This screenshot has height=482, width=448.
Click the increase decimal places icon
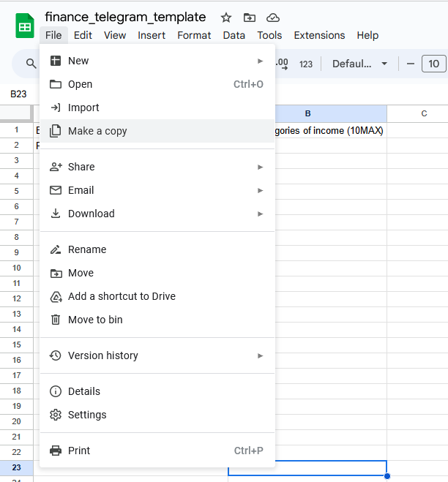pyautogui.click(x=282, y=64)
